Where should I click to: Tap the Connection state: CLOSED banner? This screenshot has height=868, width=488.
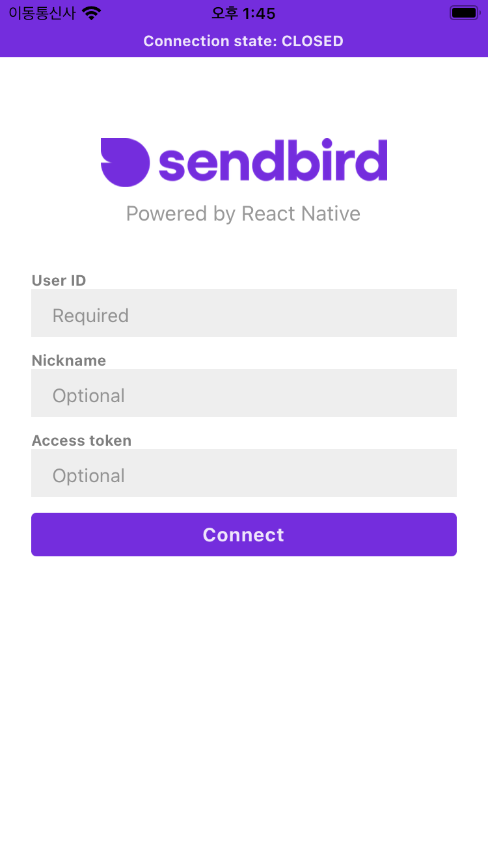tap(244, 42)
